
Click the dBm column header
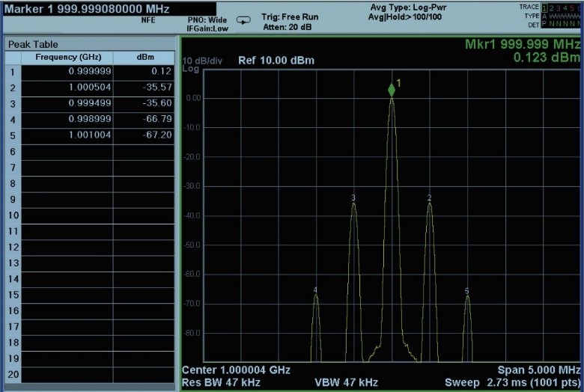click(145, 58)
